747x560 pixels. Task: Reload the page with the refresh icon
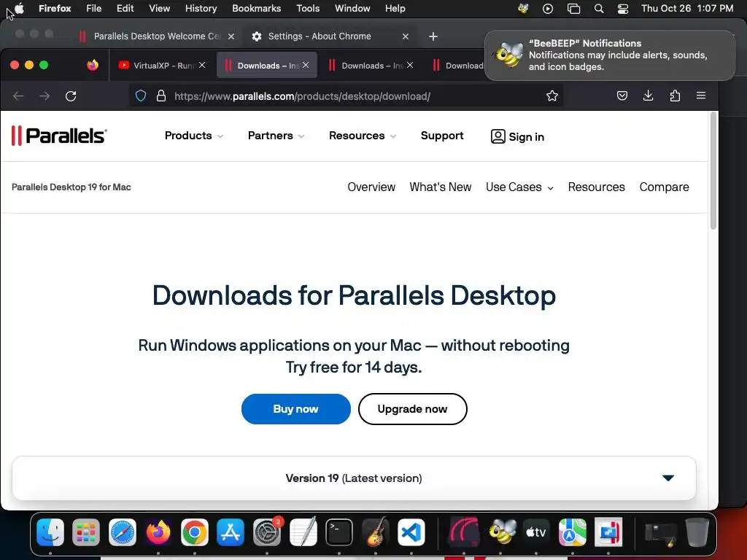coord(71,96)
